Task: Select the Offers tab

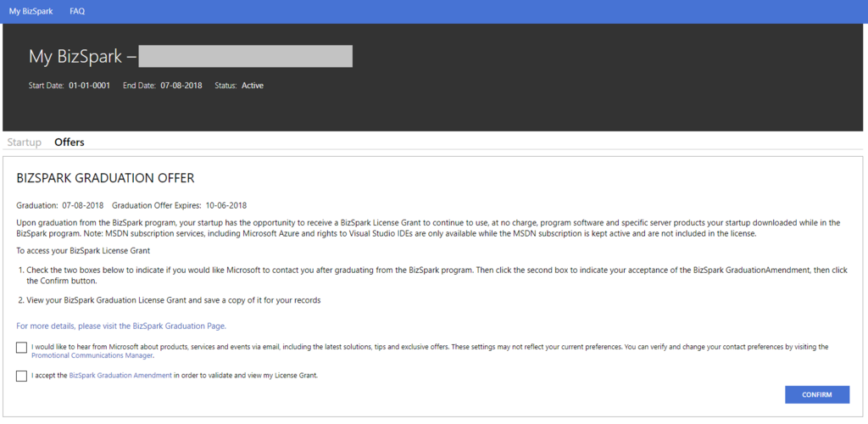Action: click(70, 142)
